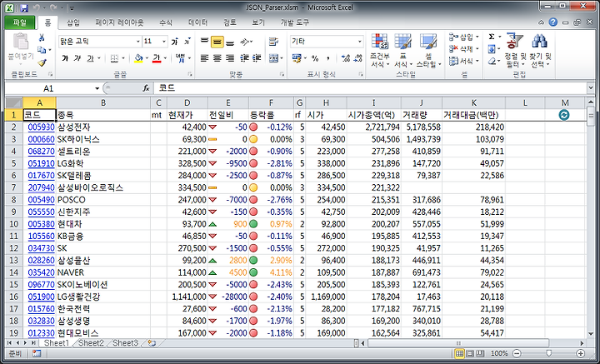This screenshot has width=600, height=364.
Task: Toggle italic formatting in font group
Action: click(77, 58)
